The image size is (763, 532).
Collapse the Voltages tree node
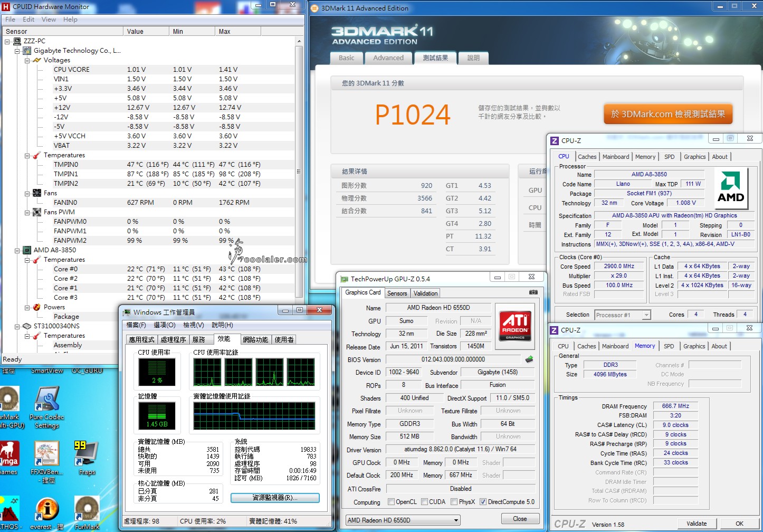click(27, 60)
